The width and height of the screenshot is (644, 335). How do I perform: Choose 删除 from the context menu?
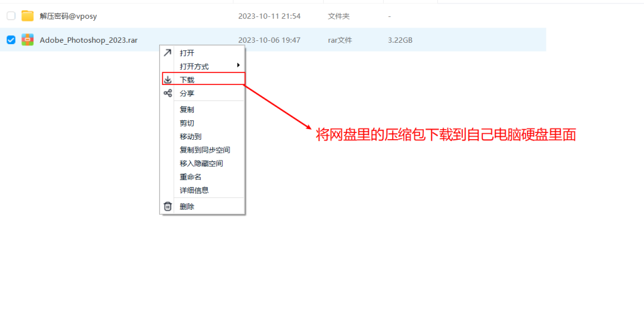187,207
